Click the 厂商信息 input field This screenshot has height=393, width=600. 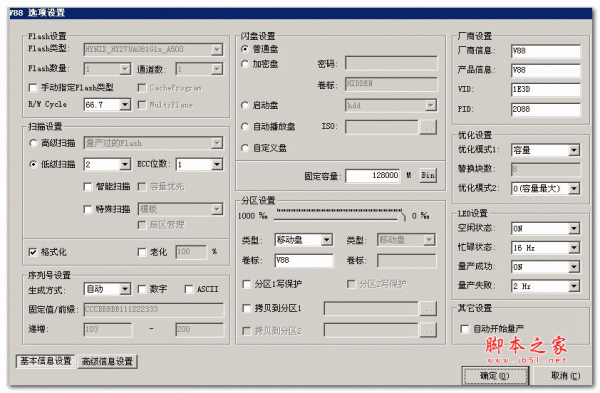coord(546,51)
